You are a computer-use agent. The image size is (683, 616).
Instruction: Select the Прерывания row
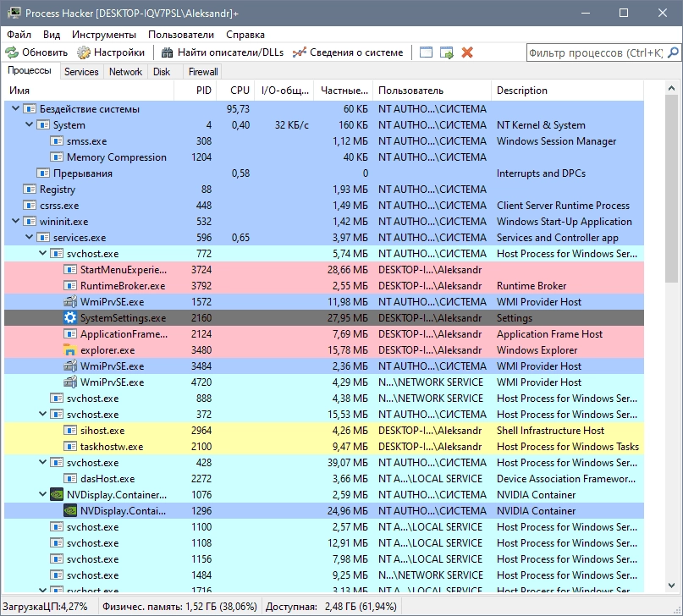324,173
